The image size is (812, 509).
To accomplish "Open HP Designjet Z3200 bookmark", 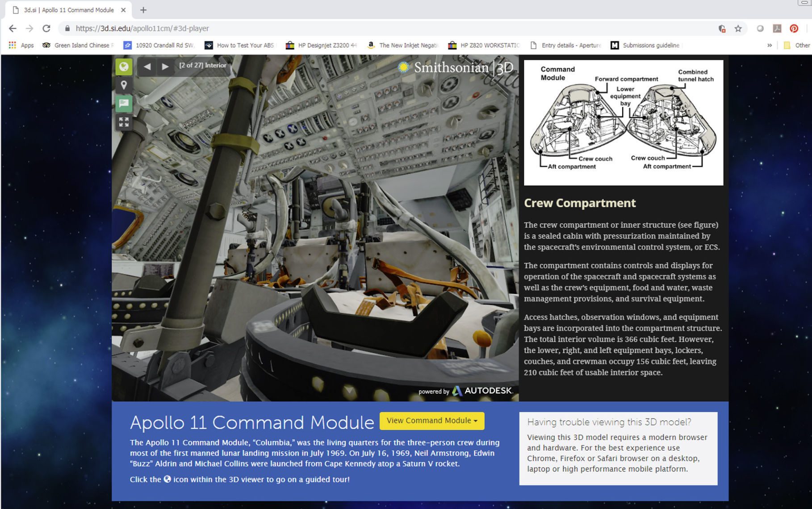I will tap(321, 45).
